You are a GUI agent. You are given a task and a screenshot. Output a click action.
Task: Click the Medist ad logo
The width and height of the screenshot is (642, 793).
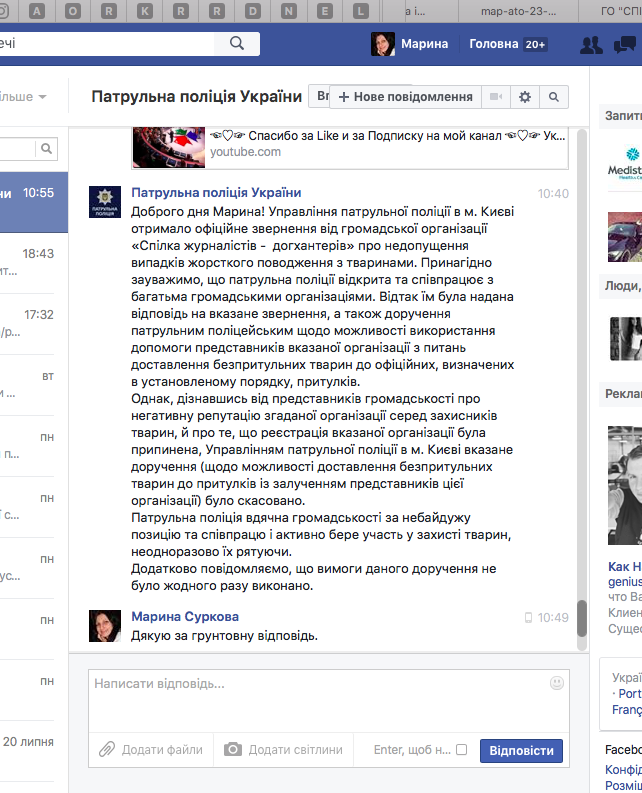point(625,163)
